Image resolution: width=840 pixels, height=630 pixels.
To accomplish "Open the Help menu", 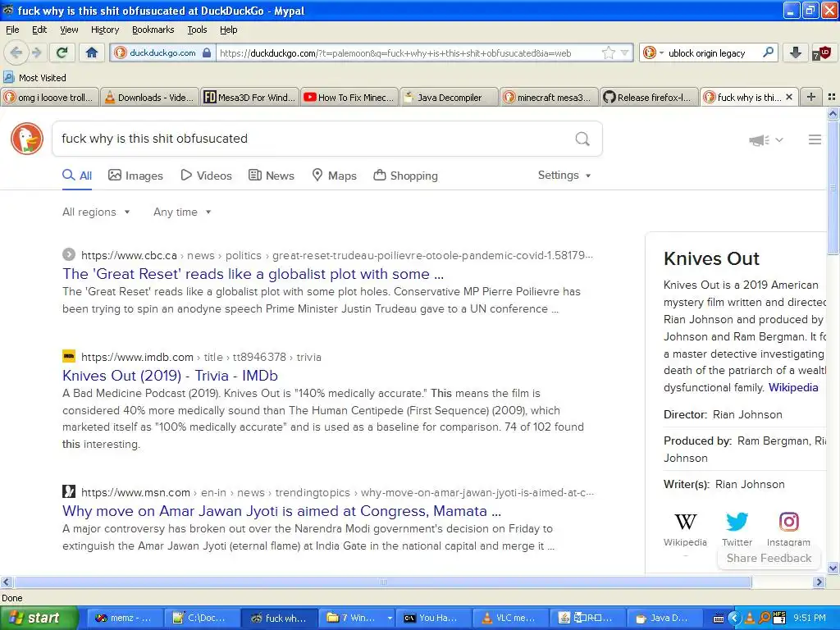I will pos(228,30).
